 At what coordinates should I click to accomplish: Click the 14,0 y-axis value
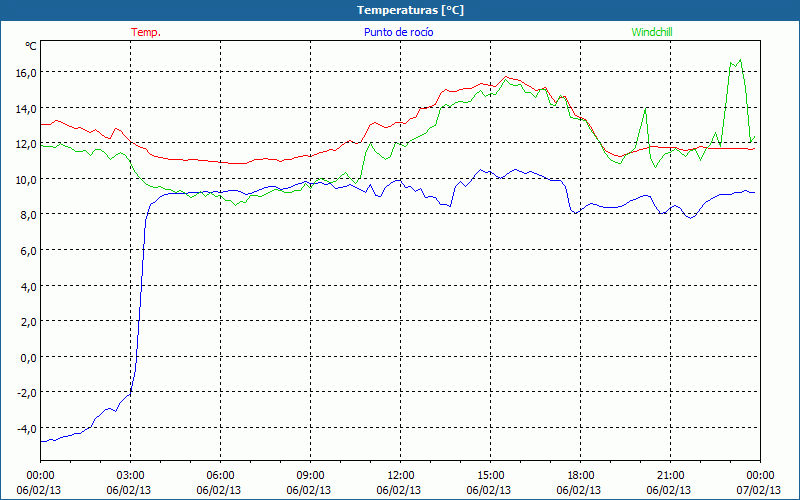pyautogui.click(x=26, y=108)
